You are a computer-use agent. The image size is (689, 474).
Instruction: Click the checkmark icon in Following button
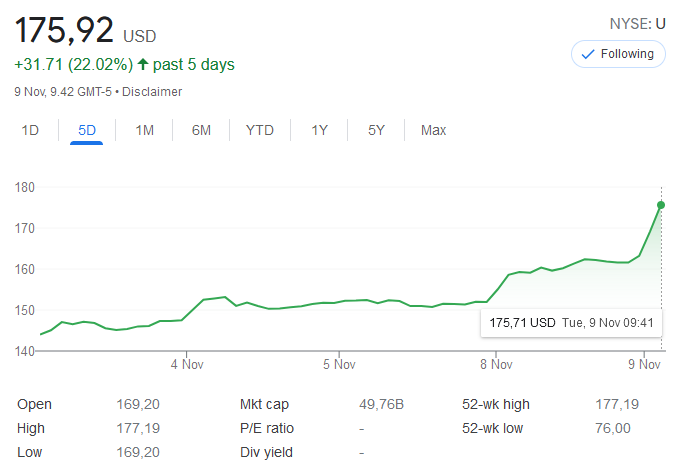pos(588,54)
